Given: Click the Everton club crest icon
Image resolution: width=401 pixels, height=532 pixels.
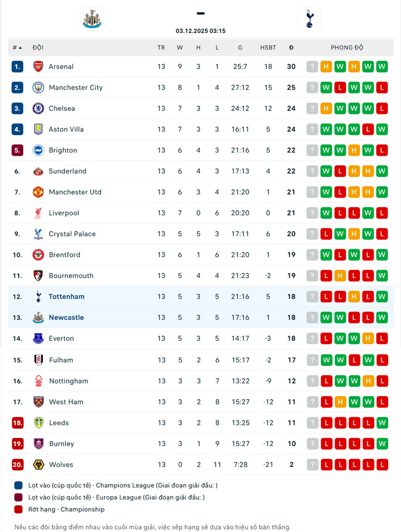Looking at the screenshot, I should (38, 338).
